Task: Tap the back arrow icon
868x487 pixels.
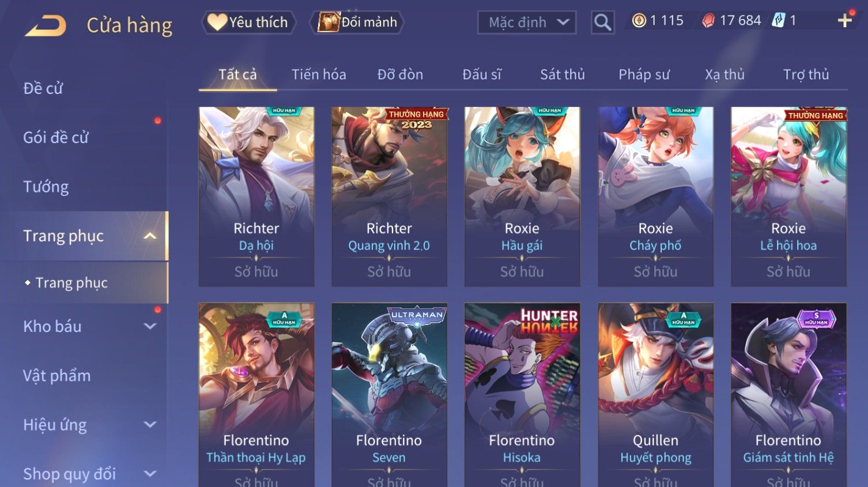Action: click(46, 25)
